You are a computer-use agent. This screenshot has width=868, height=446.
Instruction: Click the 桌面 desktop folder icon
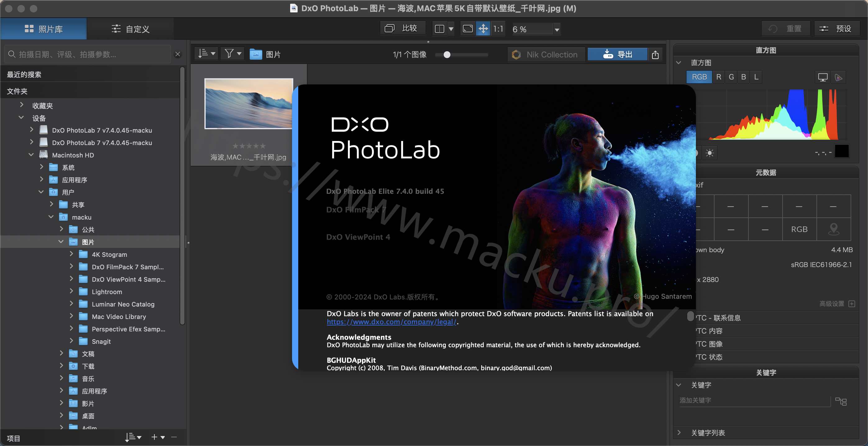click(73, 416)
